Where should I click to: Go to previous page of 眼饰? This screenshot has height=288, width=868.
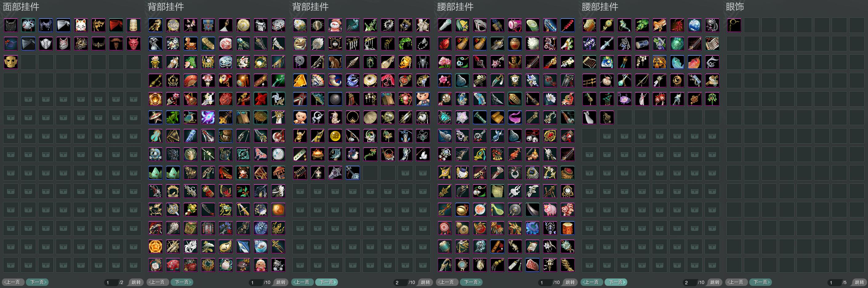point(736,282)
